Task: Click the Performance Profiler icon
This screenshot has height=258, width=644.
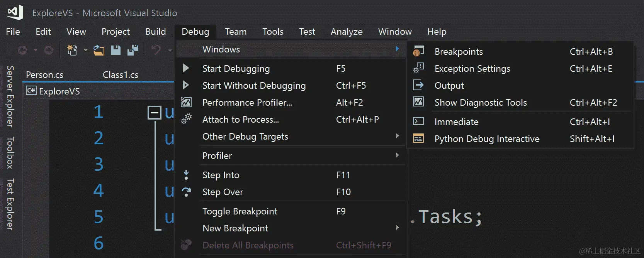Action: pyautogui.click(x=186, y=102)
